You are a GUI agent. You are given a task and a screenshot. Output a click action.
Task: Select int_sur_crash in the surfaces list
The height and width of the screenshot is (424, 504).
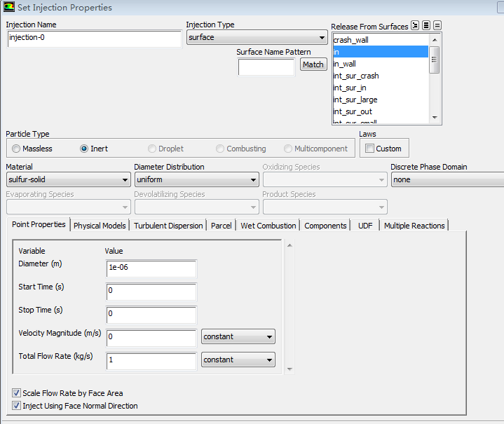click(381, 76)
